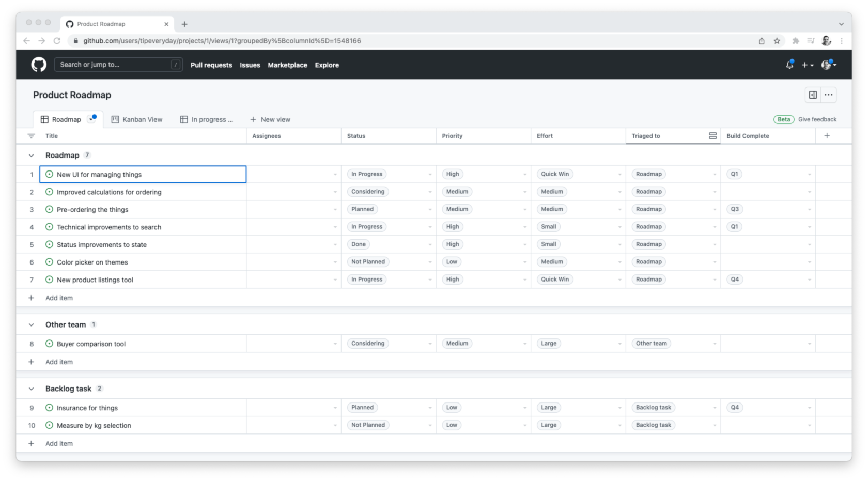This screenshot has width=868, height=481.
Task: Click the slicer icon in the Triaged to header
Action: point(712,135)
